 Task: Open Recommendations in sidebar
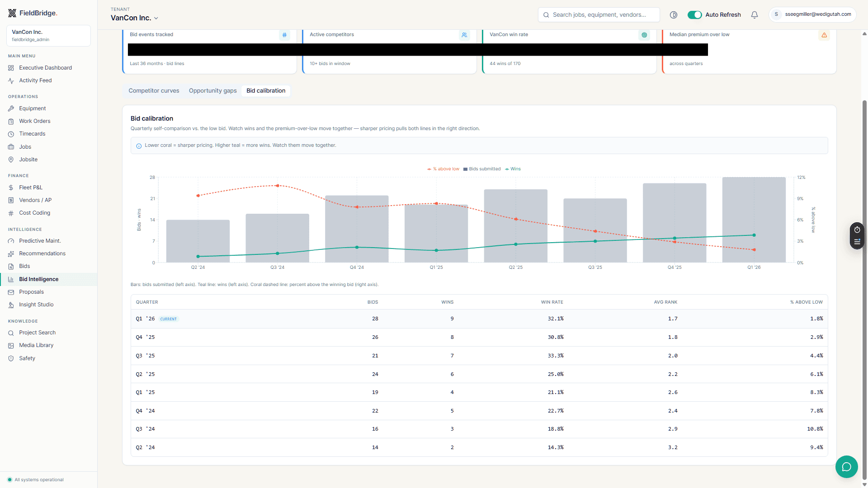pyautogui.click(x=42, y=253)
